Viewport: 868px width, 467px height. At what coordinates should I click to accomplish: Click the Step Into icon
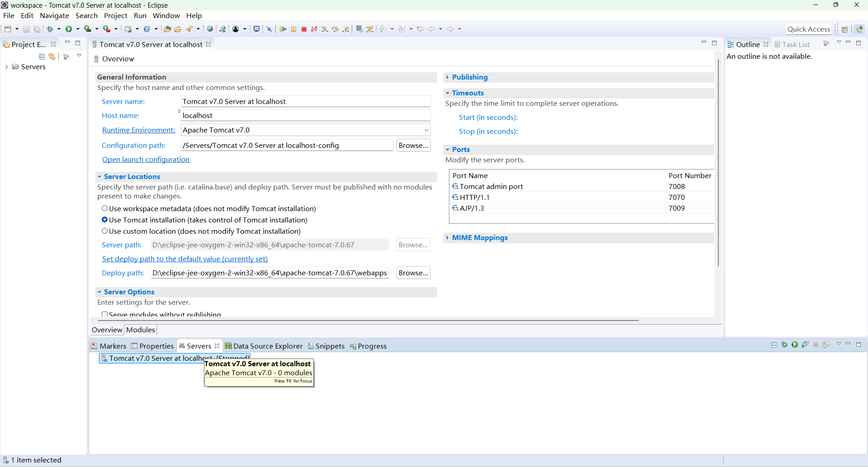pyautogui.click(x=325, y=29)
